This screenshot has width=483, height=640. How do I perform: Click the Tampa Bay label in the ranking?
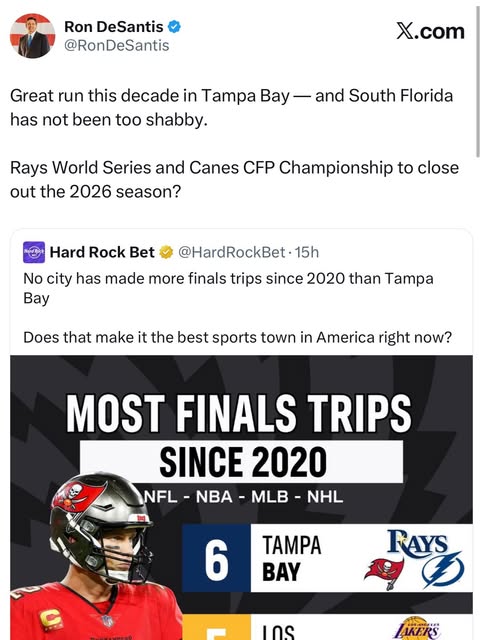292,558
